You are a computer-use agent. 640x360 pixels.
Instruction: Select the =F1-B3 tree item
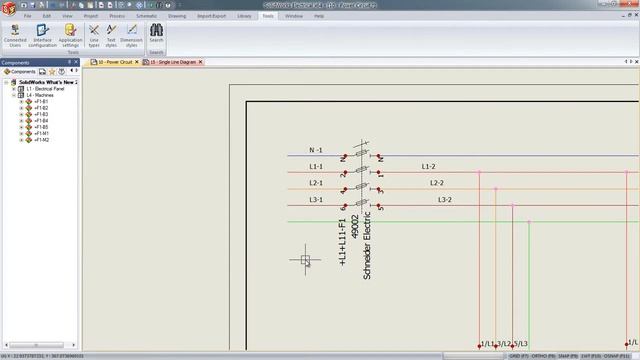[41, 114]
